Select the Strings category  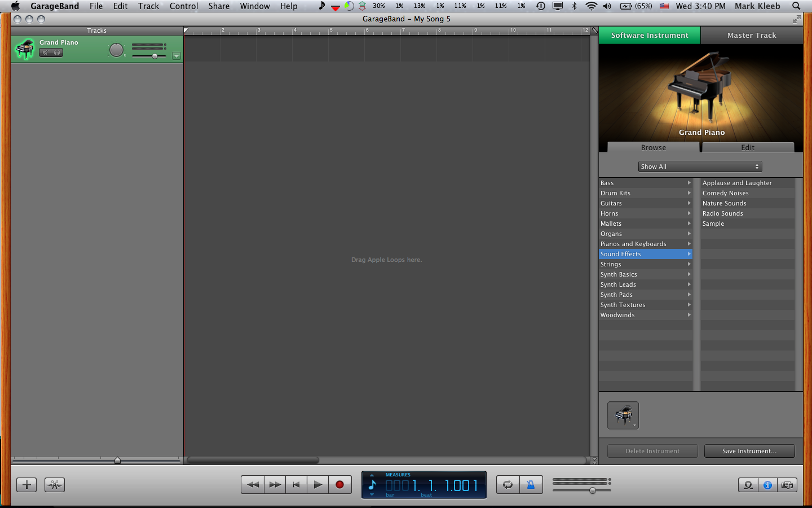pos(646,264)
